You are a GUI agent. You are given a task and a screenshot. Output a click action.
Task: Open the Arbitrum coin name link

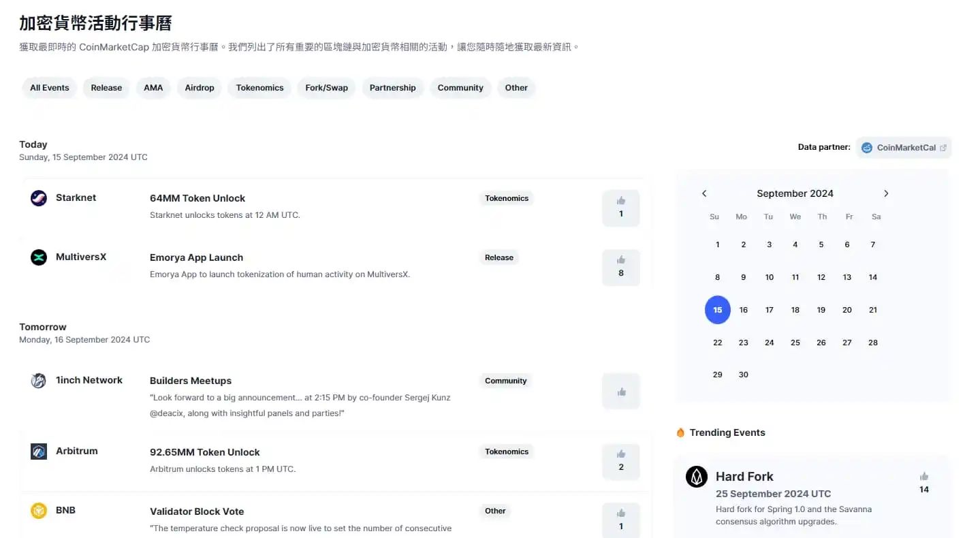tap(77, 451)
